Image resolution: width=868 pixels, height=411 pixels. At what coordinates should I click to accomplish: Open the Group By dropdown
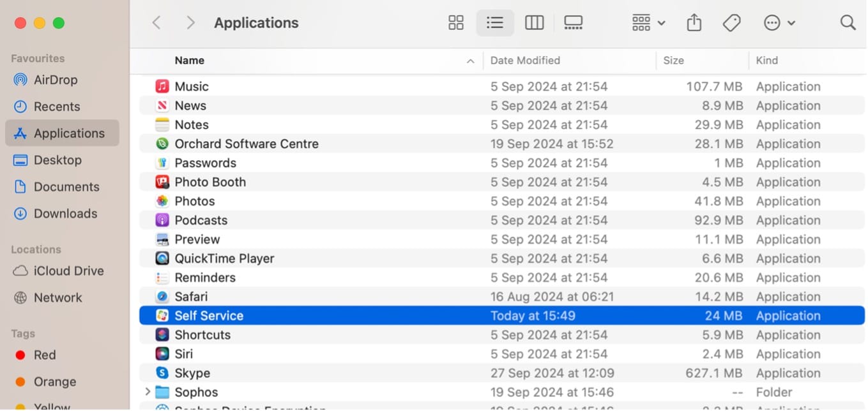(x=648, y=23)
